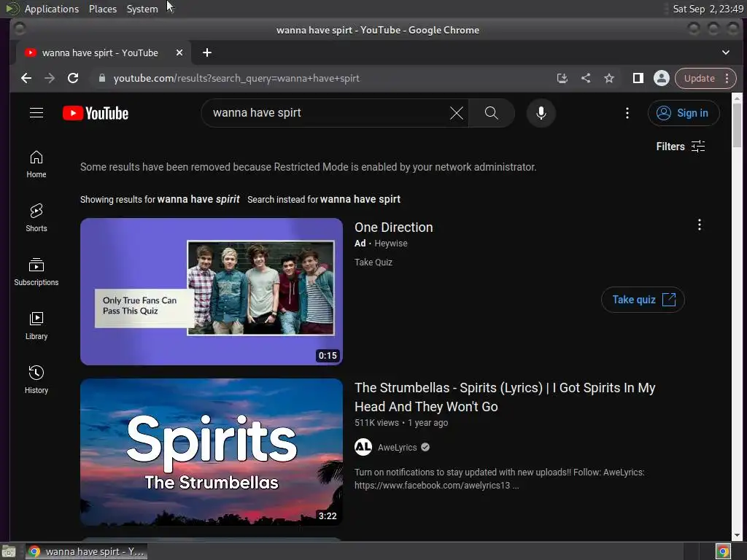Click the magnifier search button
This screenshot has height=560, width=747.
click(491, 113)
